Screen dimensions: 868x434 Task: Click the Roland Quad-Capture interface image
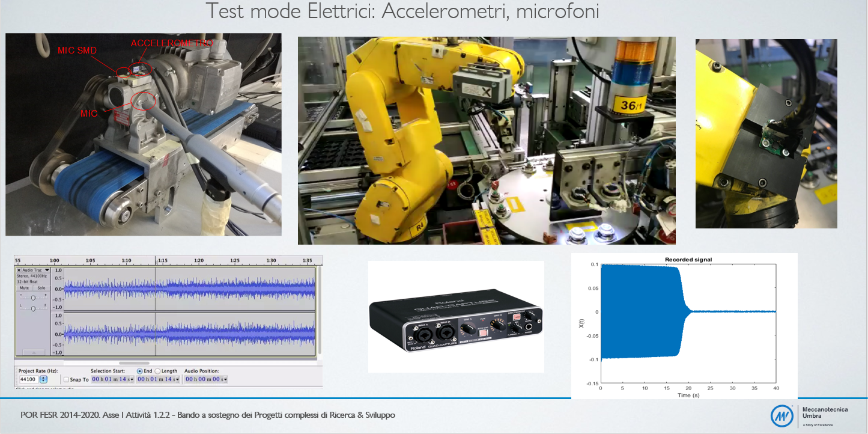(456, 316)
